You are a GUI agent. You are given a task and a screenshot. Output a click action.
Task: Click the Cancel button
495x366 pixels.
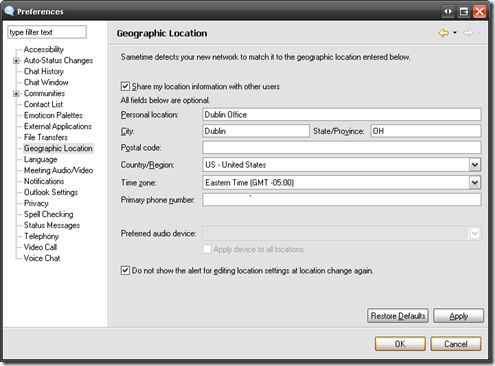point(456,344)
